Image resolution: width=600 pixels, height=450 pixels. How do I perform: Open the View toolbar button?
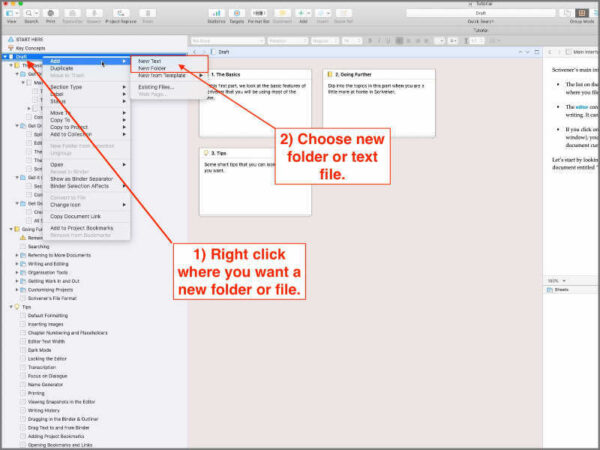(12, 13)
